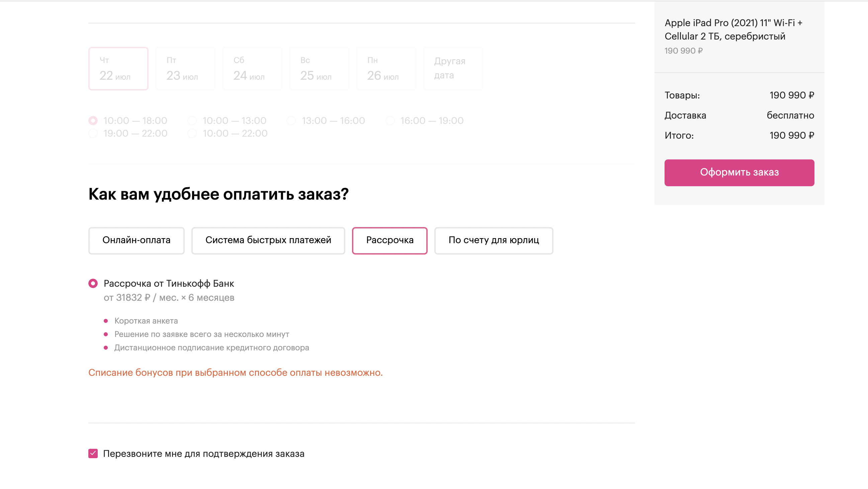The width and height of the screenshot is (868, 489).
Task: Choose Monday 26 июл delivery
Action: (385, 68)
